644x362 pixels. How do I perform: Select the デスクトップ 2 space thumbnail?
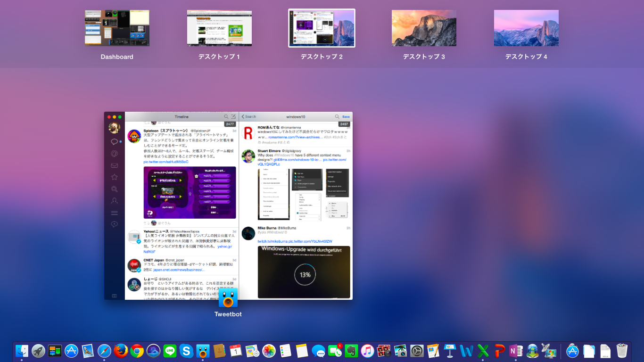click(322, 28)
